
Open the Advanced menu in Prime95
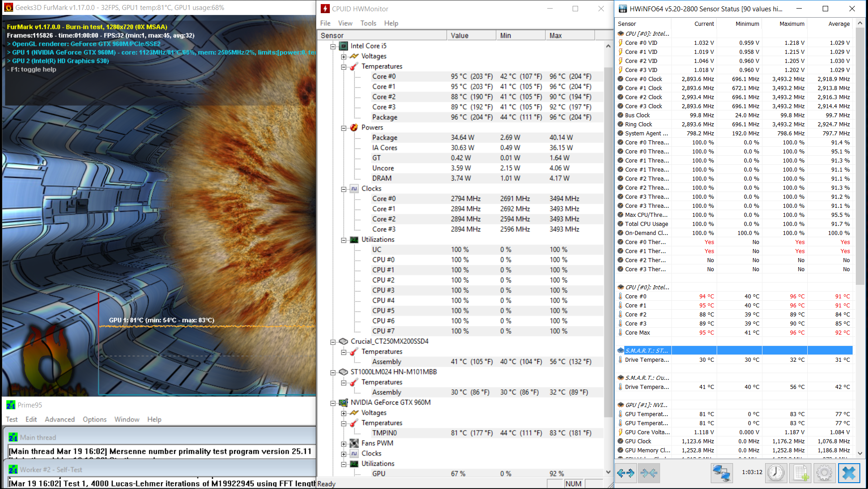(x=60, y=419)
